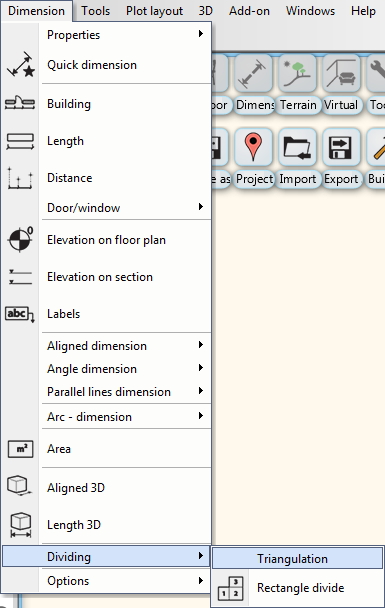Click the Length dimension icon
This screenshot has width=385, height=608.
[x=20, y=141]
